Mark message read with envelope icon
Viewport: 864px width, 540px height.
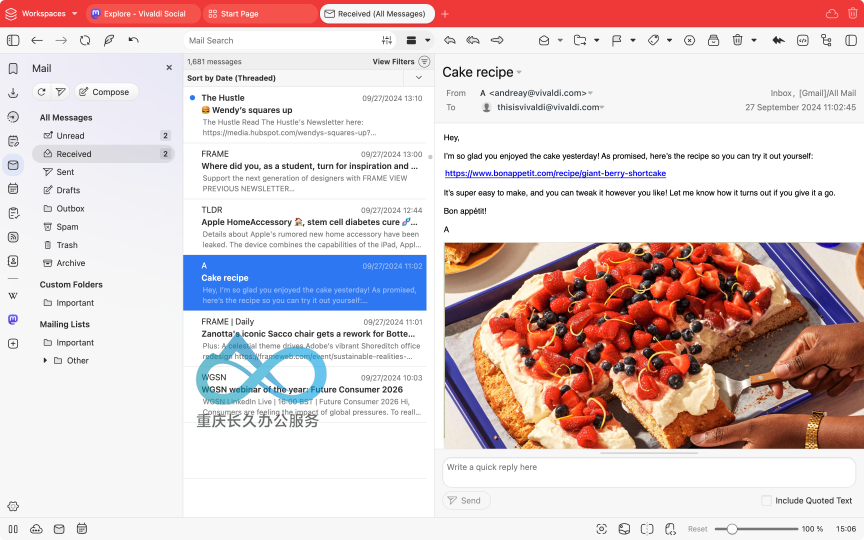click(544, 40)
